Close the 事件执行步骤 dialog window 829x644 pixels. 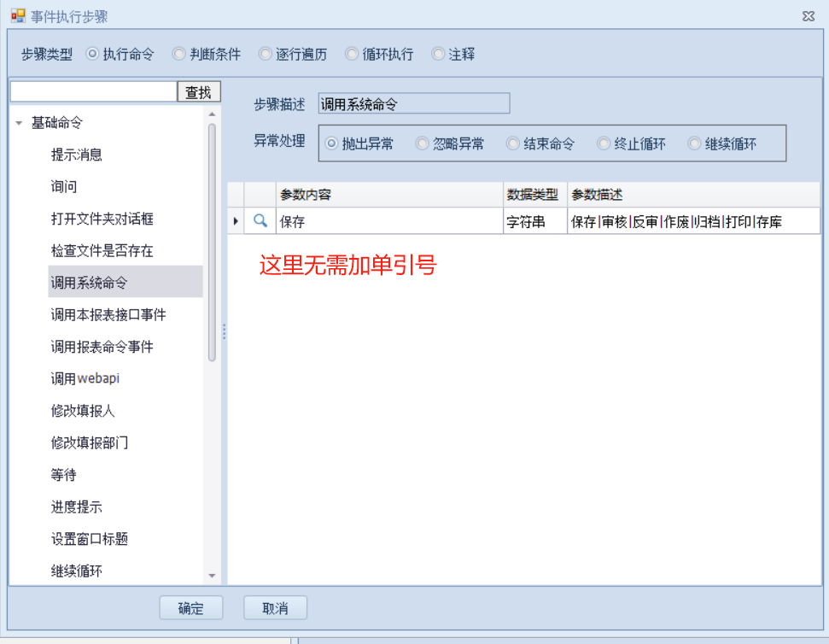(808, 16)
